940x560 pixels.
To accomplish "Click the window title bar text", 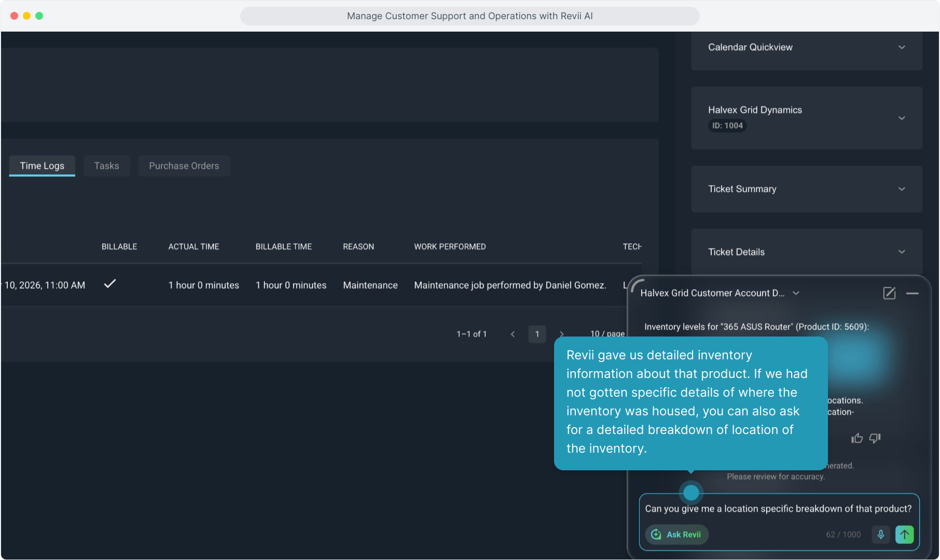I will tap(469, 16).
